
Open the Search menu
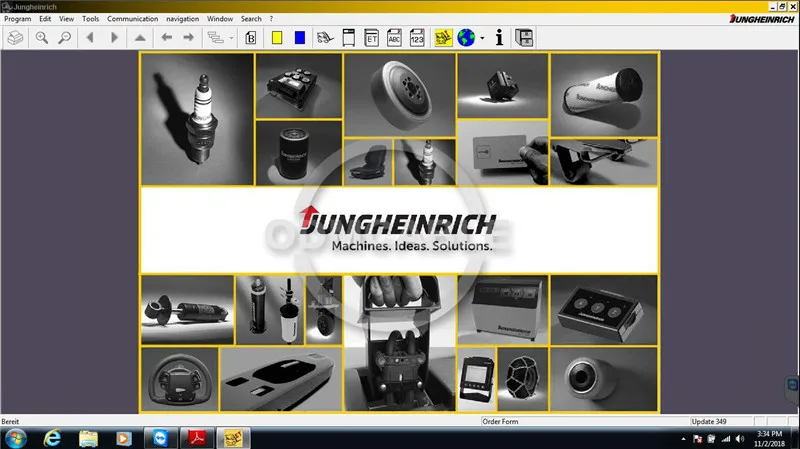[x=251, y=19]
